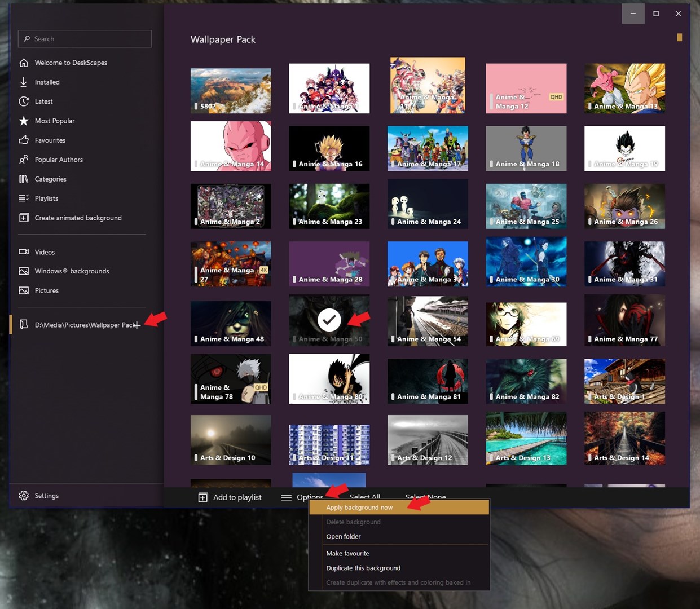Click Create duplicate with effects baked in
The width and height of the screenshot is (700, 609).
pos(398,583)
